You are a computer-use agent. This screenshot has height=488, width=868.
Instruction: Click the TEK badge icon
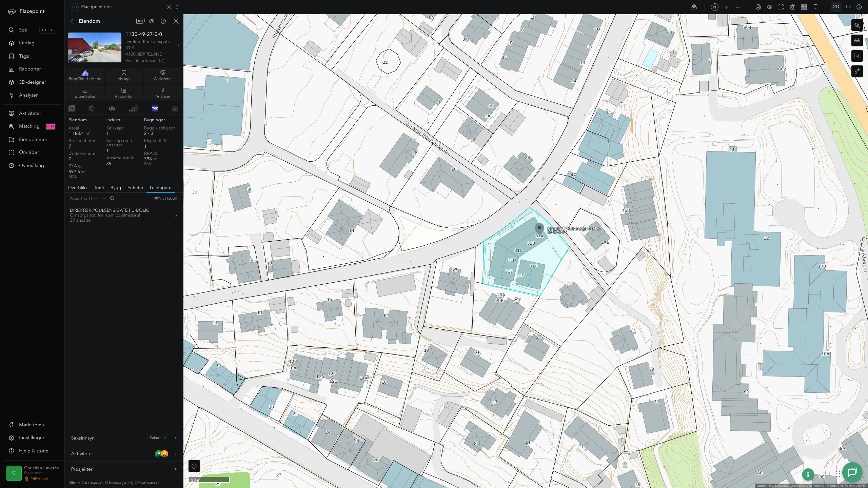155,108
